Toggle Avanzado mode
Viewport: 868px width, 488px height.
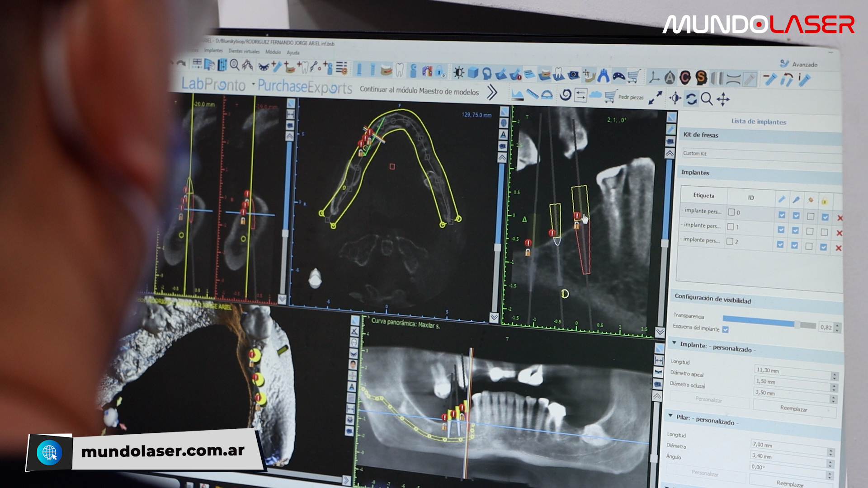pyautogui.click(x=799, y=64)
